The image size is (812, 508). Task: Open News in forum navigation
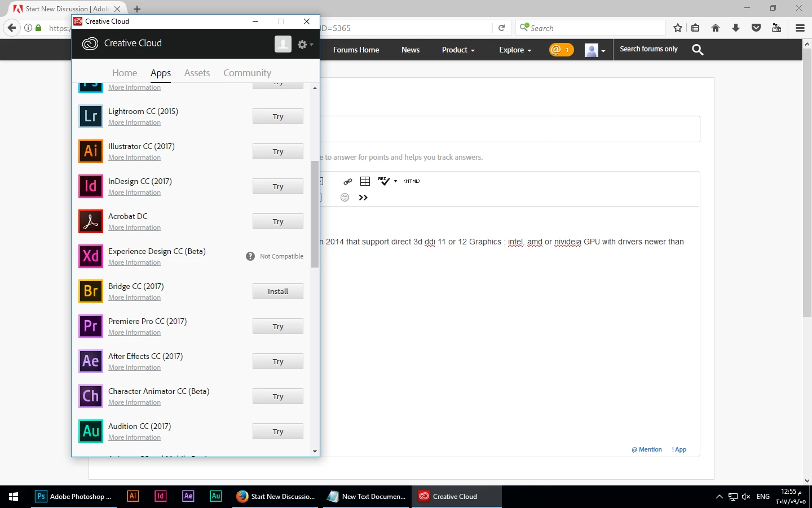tap(411, 50)
